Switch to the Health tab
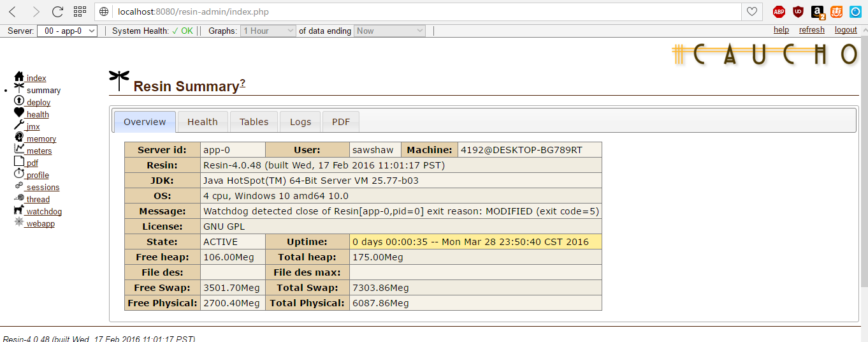Viewport: 868px width, 342px height. point(203,121)
